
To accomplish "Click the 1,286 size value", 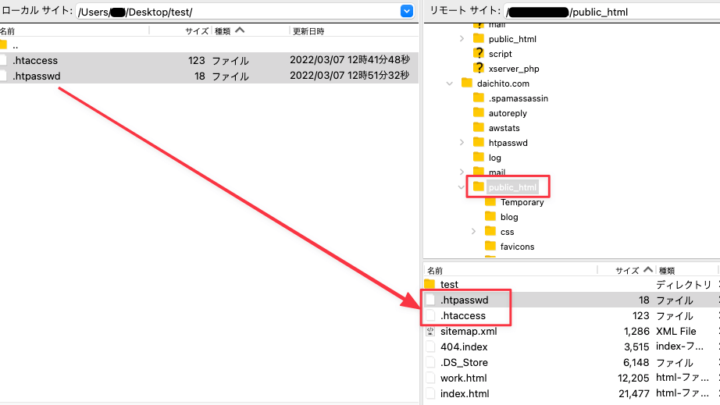I will (x=636, y=331).
